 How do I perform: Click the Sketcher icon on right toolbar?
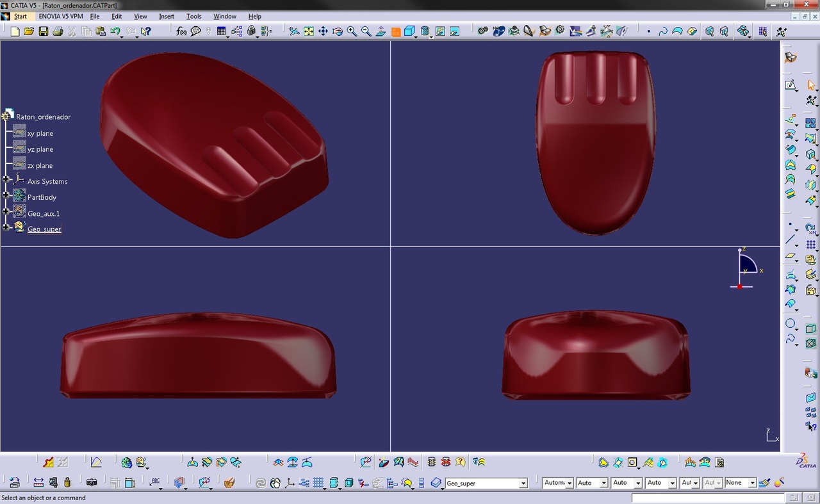tap(791, 85)
